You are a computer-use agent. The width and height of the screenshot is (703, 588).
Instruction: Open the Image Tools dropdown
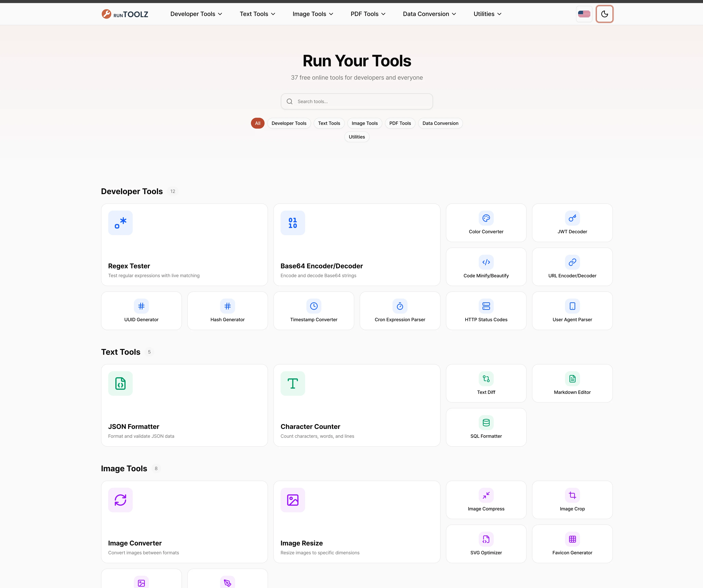[x=312, y=14]
